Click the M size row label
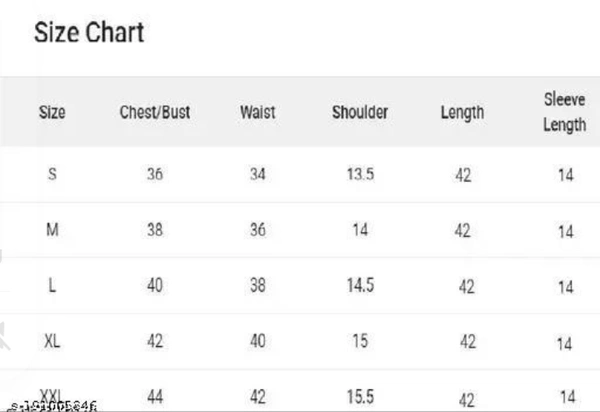 click(x=52, y=230)
